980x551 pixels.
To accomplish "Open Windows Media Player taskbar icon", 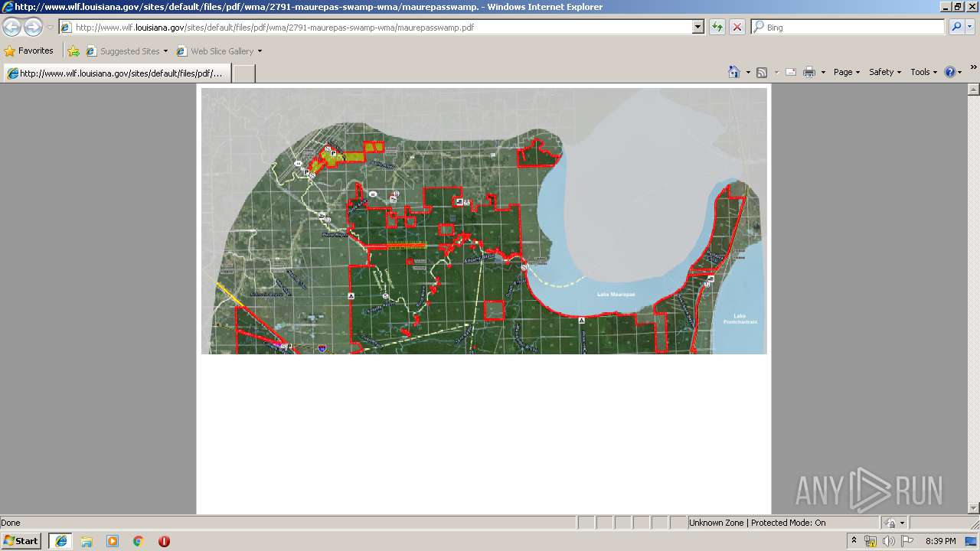I will (113, 541).
